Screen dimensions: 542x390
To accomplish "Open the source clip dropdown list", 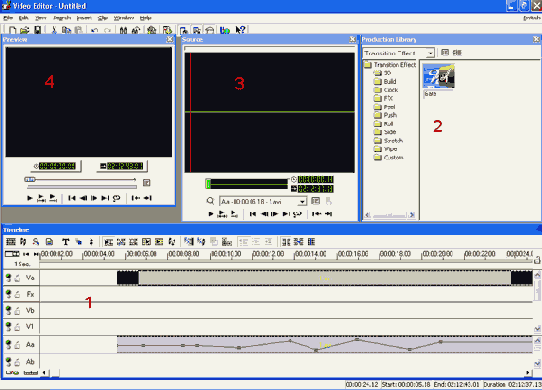I will point(302,202).
